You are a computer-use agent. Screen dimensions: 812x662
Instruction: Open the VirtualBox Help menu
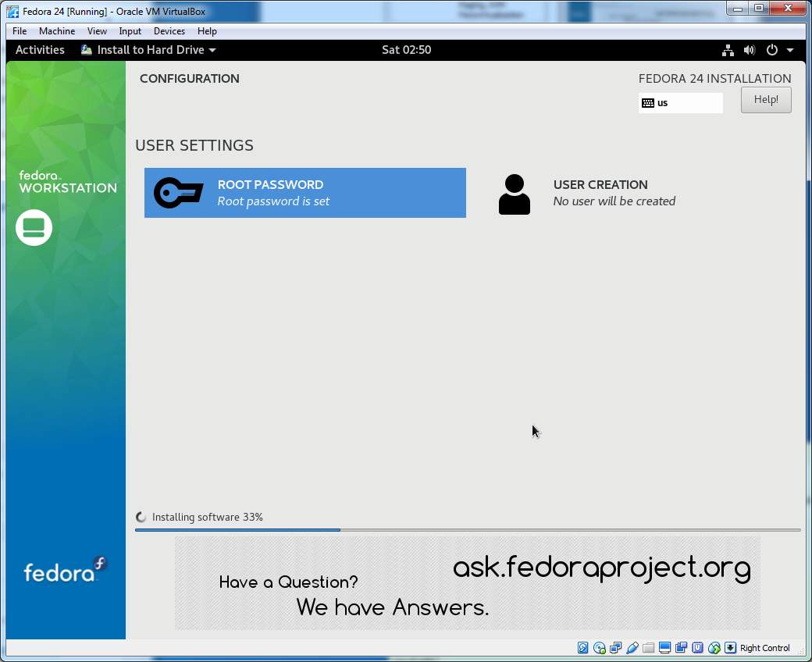pyautogui.click(x=207, y=31)
